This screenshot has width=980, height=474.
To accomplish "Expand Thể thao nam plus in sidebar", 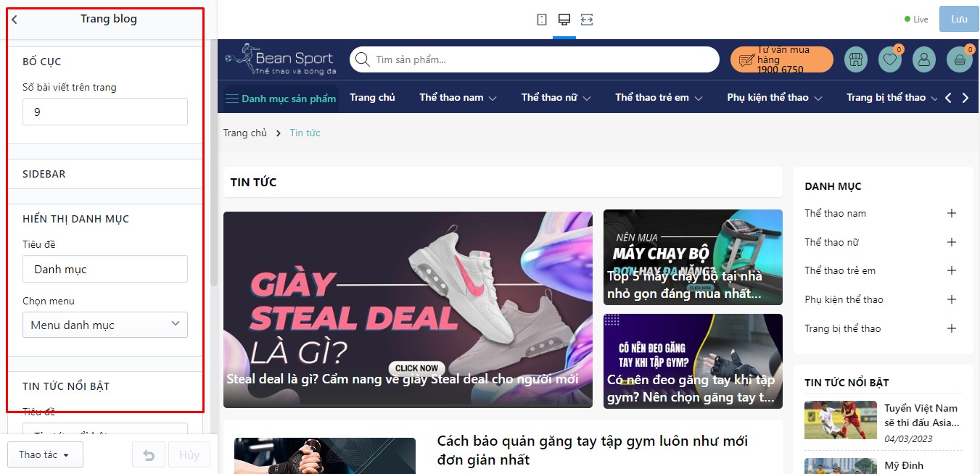I will coord(952,213).
